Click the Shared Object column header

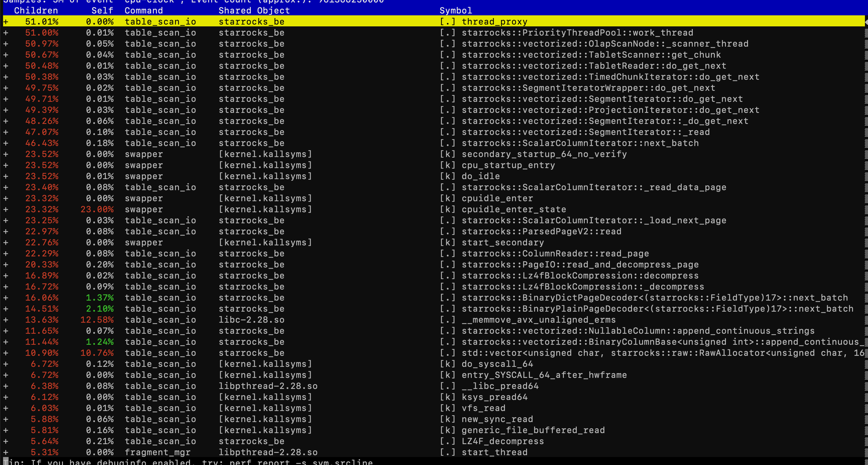tap(254, 10)
